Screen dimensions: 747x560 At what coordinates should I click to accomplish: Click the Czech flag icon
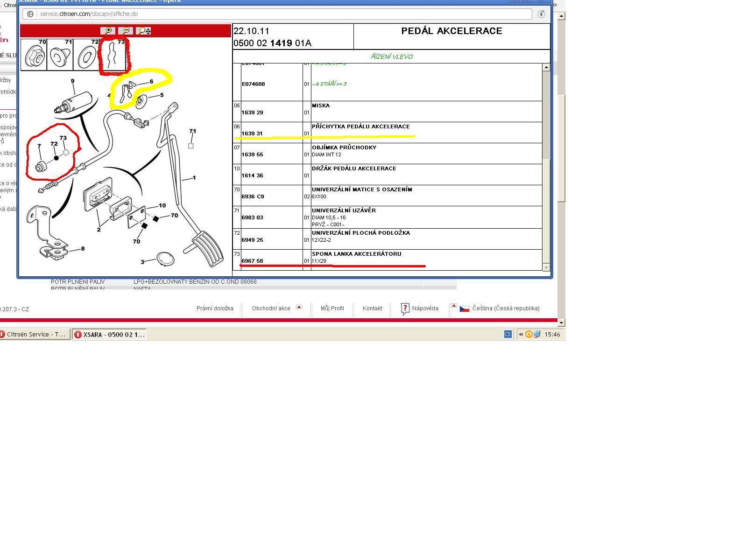(x=465, y=309)
